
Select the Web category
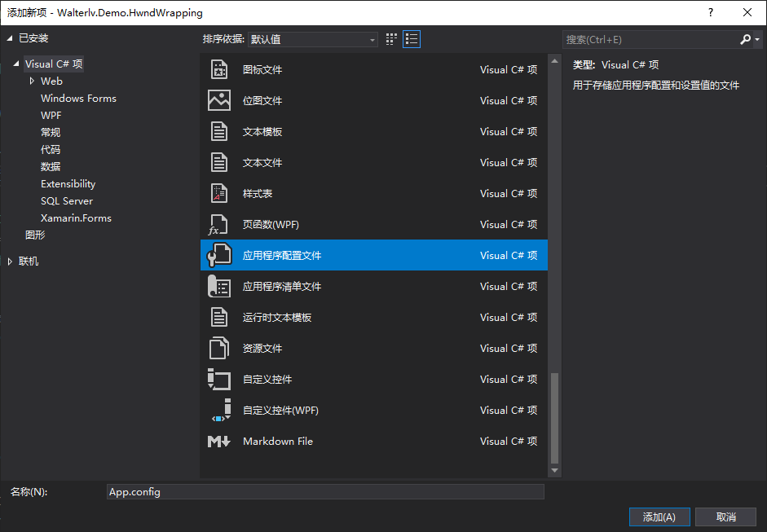click(x=51, y=81)
